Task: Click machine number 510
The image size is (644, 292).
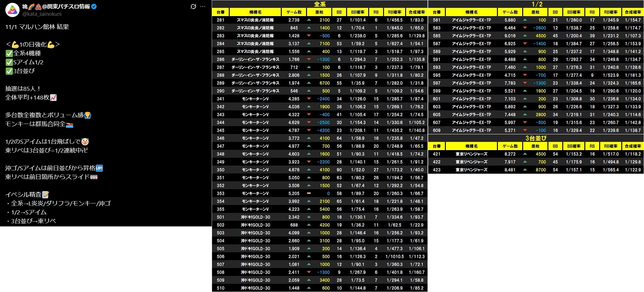Action: pos(221,288)
